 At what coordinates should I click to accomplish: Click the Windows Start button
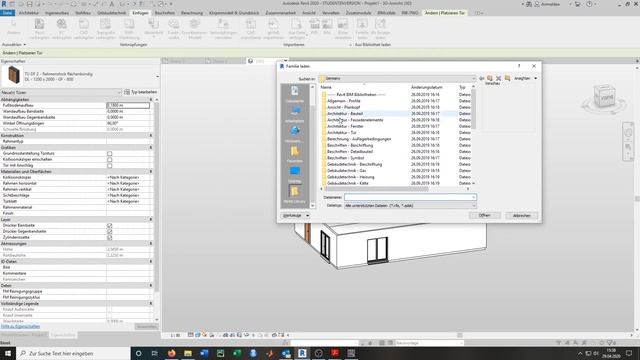8,353
